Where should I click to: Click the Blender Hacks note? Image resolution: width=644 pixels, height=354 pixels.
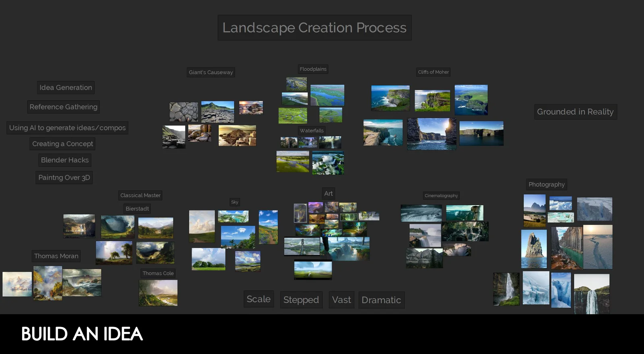[x=65, y=160]
